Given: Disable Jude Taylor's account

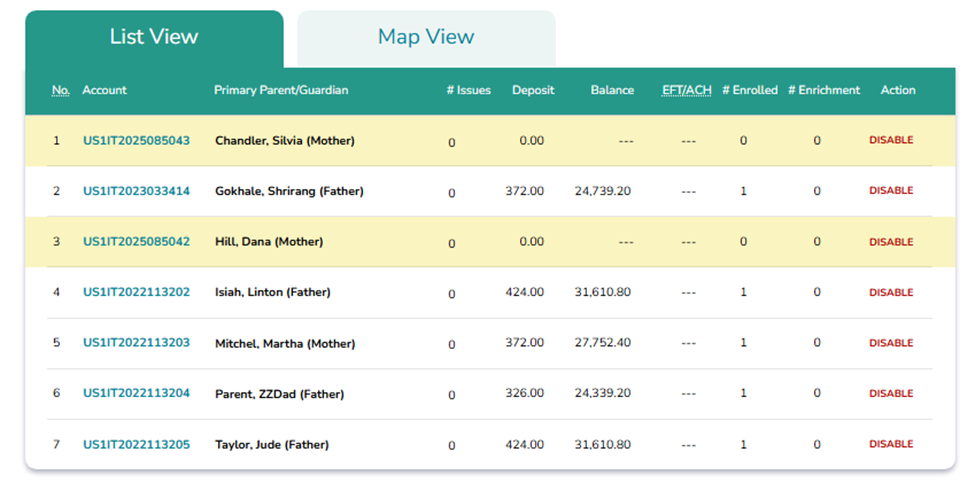Looking at the screenshot, I should point(891,444).
